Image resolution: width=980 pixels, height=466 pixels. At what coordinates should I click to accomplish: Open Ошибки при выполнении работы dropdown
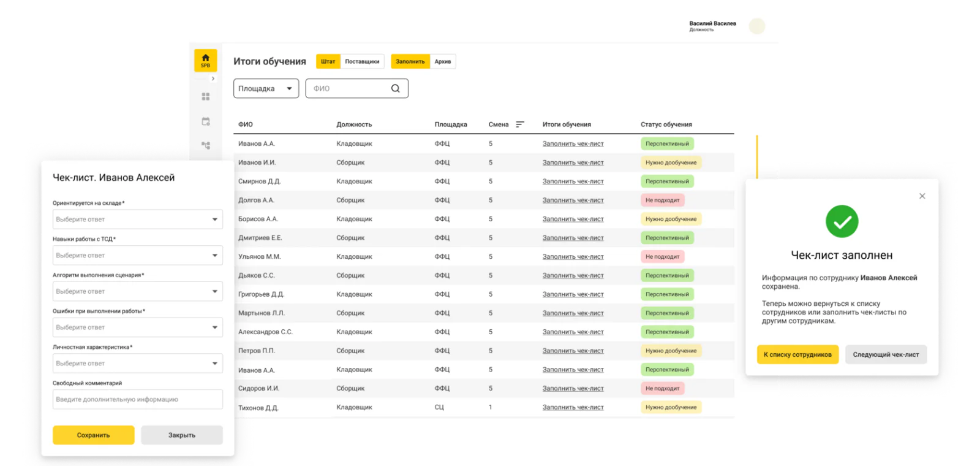tap(137, 327)
